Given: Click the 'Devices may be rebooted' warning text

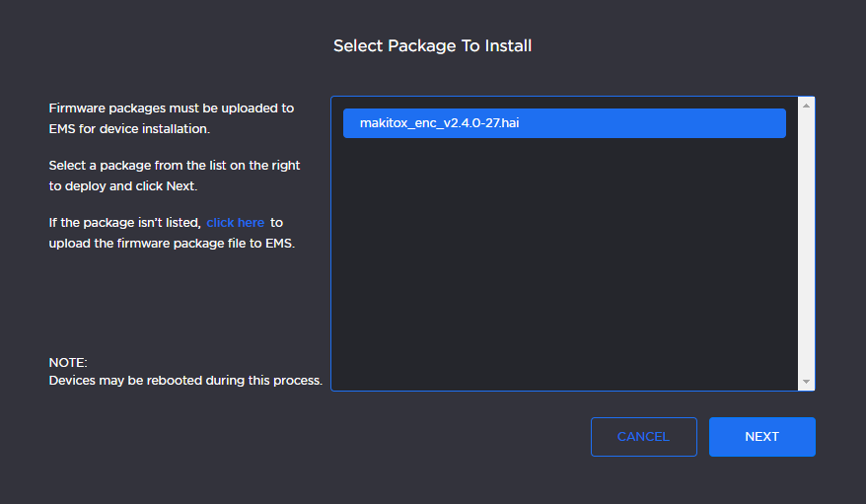Looking at the screenshot, I should click(x=185, y=381).
